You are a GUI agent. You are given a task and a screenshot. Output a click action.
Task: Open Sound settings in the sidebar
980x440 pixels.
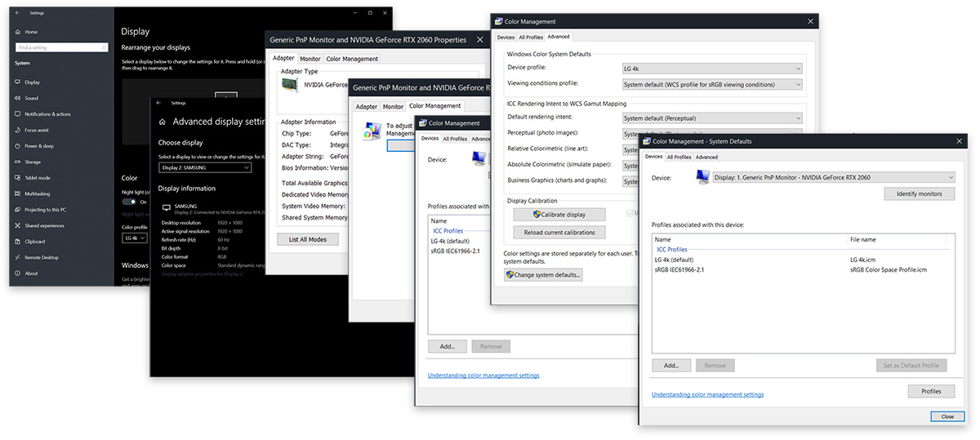[x=31, y=98]
